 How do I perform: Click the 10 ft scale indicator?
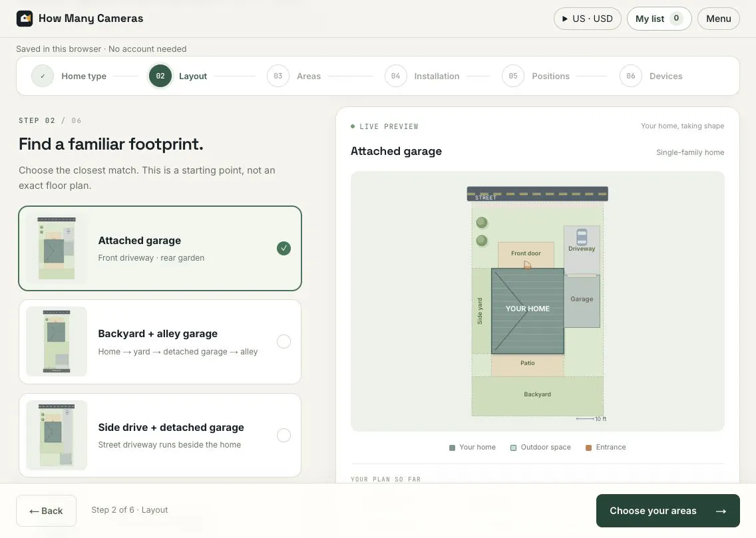point(591,419)
